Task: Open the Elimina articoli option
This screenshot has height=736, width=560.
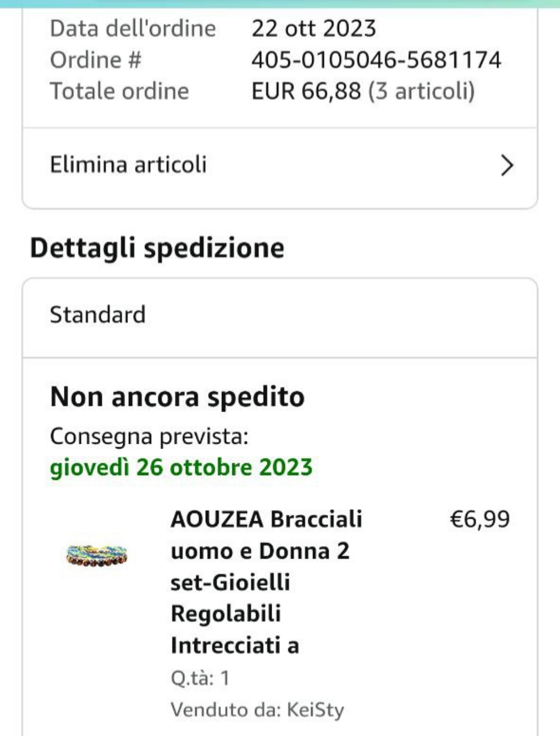Action: pos(128,165)
